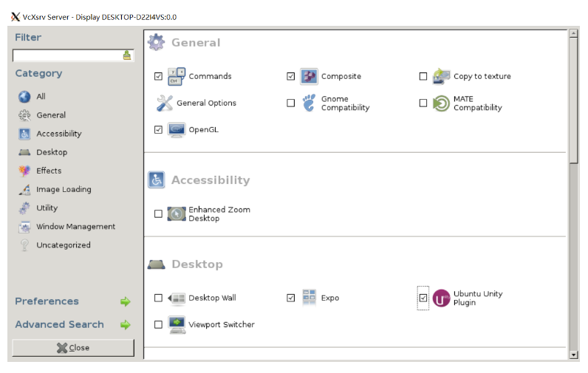The width and height of the screenshot is (588, 373).
Task: Open the Ubuntu Unity Plugin icon
Action: (442, 298)
